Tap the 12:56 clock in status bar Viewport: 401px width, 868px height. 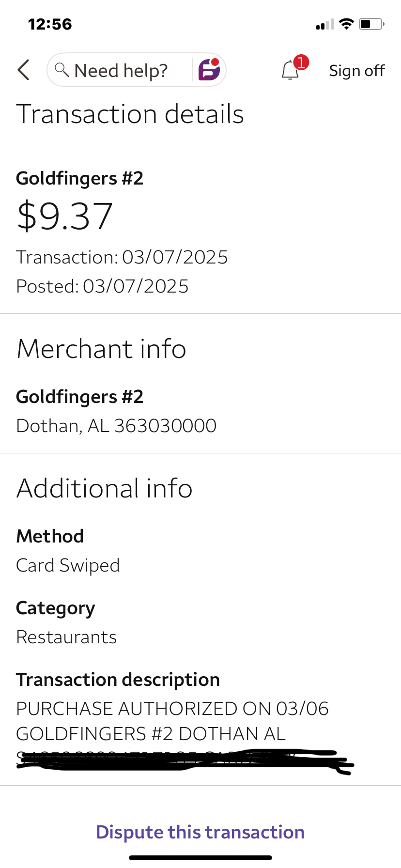[x=50, y=24]
